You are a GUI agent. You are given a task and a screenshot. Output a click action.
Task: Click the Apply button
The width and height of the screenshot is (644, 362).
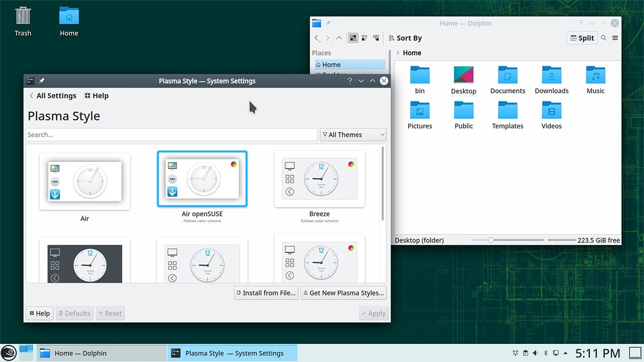coord(373,313)
